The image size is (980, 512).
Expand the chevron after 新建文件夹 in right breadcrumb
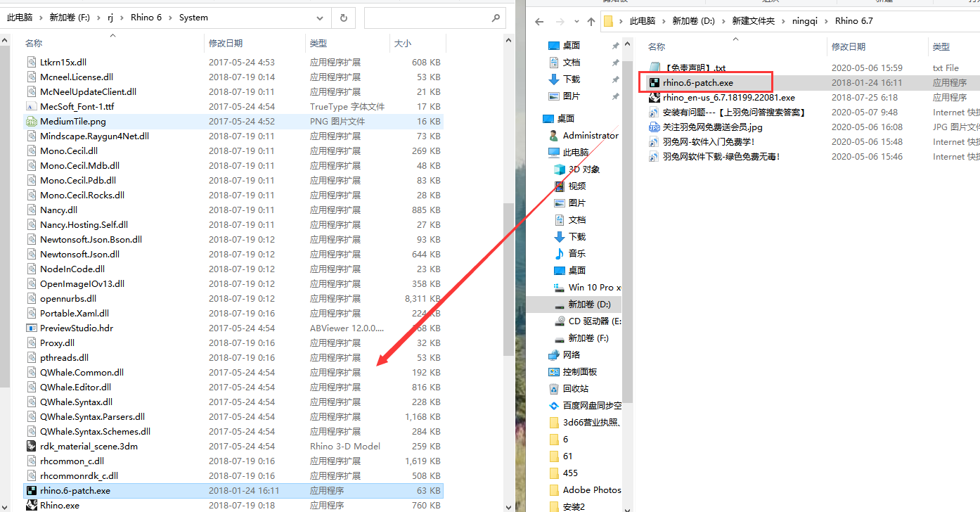click(782, 21)
